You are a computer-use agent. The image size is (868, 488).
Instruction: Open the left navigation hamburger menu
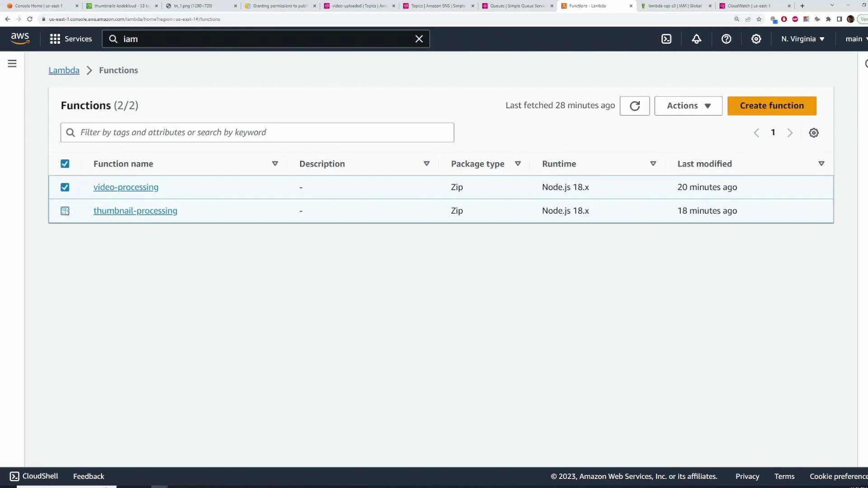12,63
